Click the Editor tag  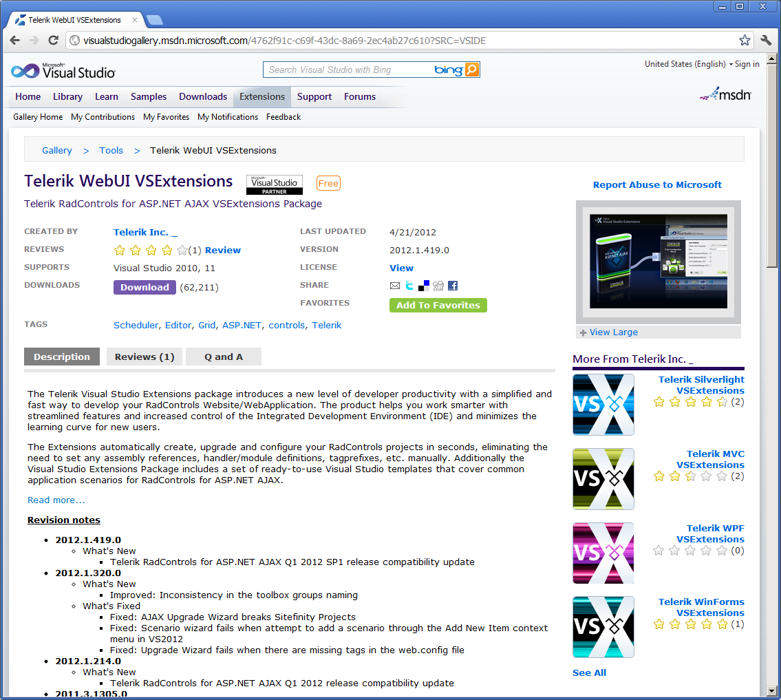178,326
